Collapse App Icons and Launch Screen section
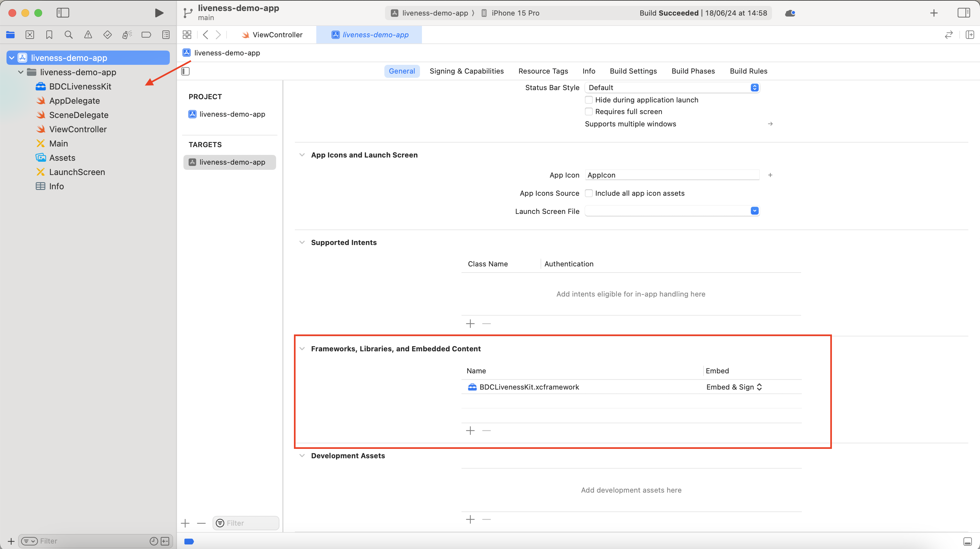The image size is (980, 549). coord(302,155)
